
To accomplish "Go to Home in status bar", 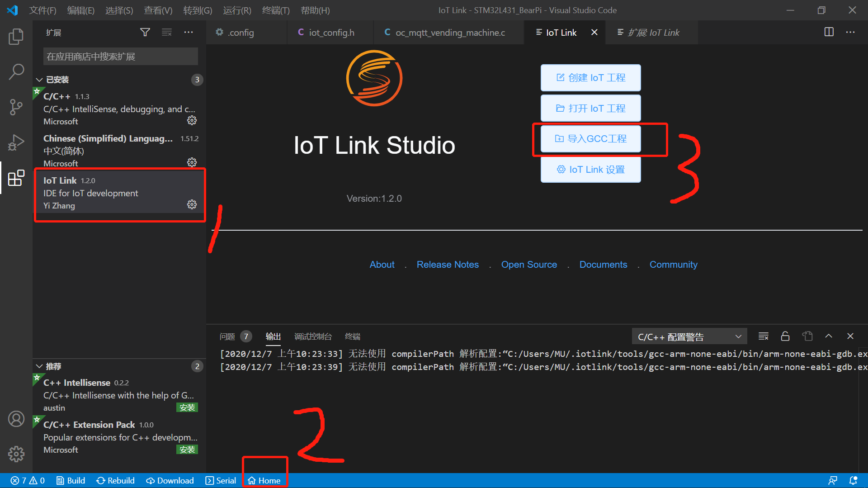I will pyautogui.click(x=264, y=480).
